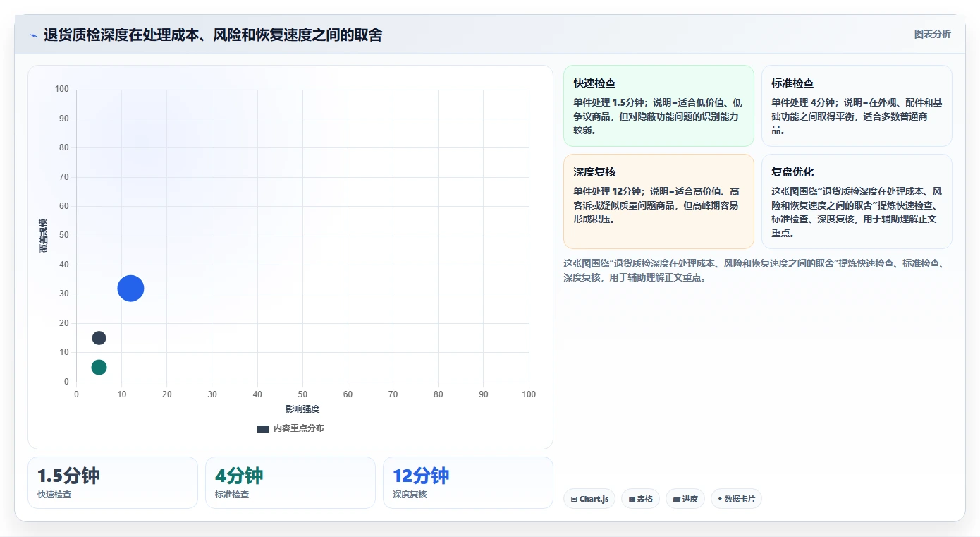Screen dimensions: 980x537
Task: Open the 标准检查 card
Action: (857, 106)
